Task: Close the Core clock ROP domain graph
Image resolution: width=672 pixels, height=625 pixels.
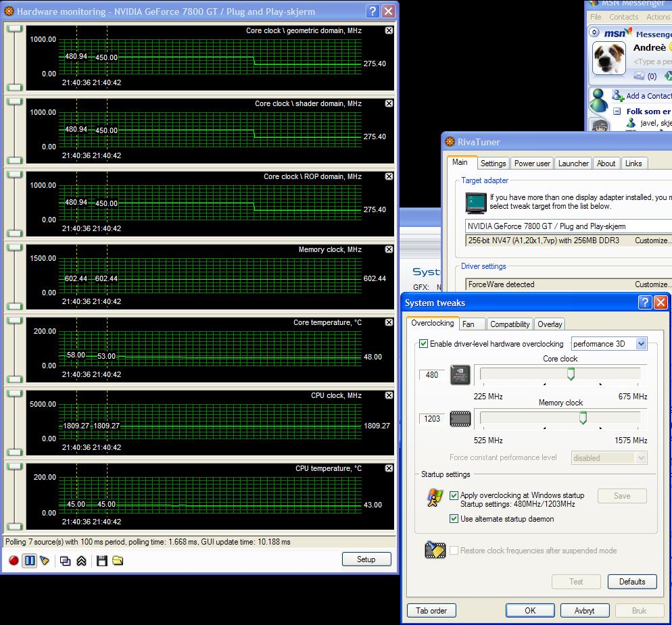Action: click(x=389, y=176)
